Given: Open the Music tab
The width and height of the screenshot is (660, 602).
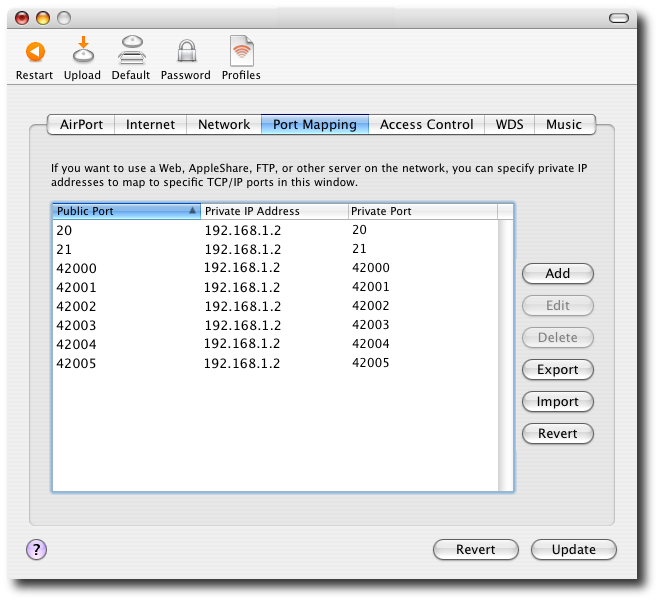Looking at the screenshot, I should [x=564, y=125].
